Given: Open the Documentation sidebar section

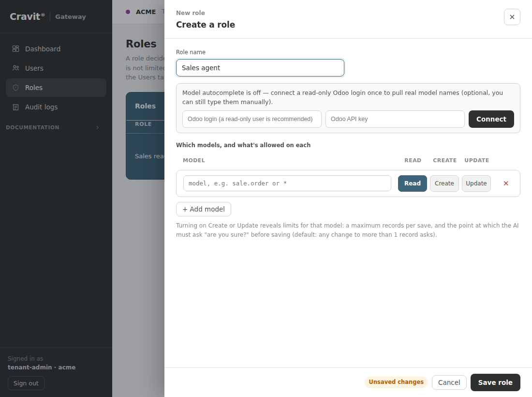Looking at the screenshot, I should point(53,127).
